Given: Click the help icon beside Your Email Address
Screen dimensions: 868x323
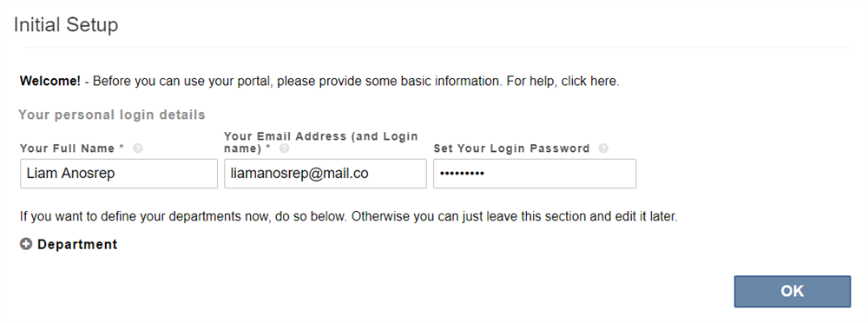Looking at the screenshot, I should 285,148.
